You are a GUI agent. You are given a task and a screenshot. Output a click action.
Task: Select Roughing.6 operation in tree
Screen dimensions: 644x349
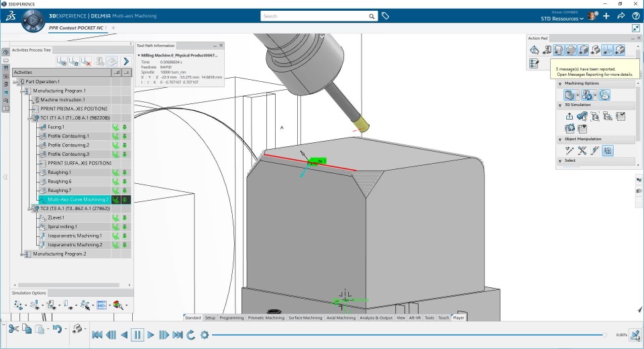pos(60,181)
